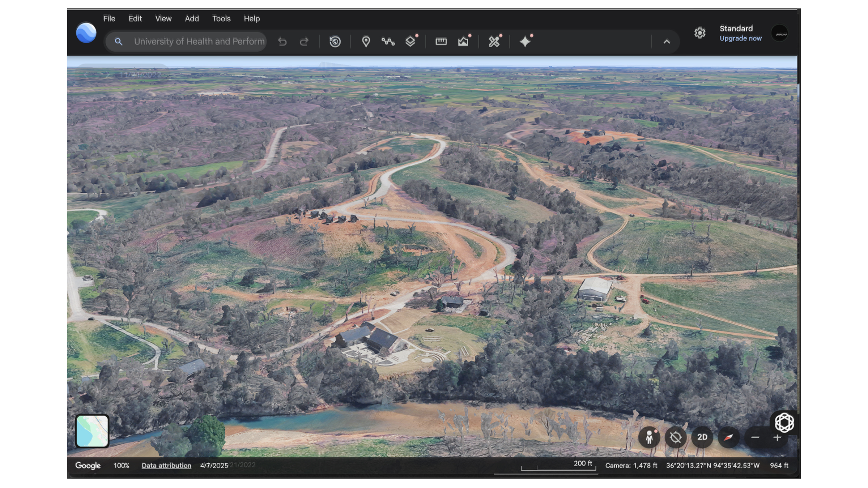Open the Tools menu
This screenshot has height=488, width=868.
[x=221, y=18]
